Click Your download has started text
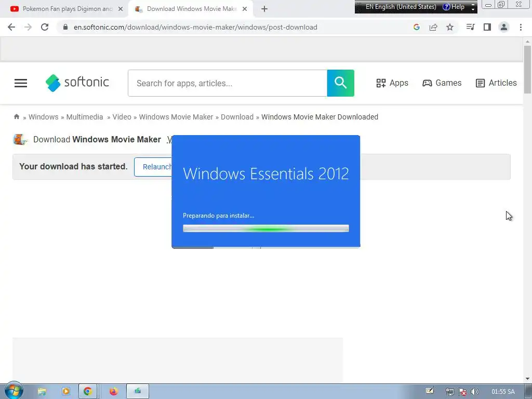The image size is (532, 399). pyautogui.click(x=73, y=166)
